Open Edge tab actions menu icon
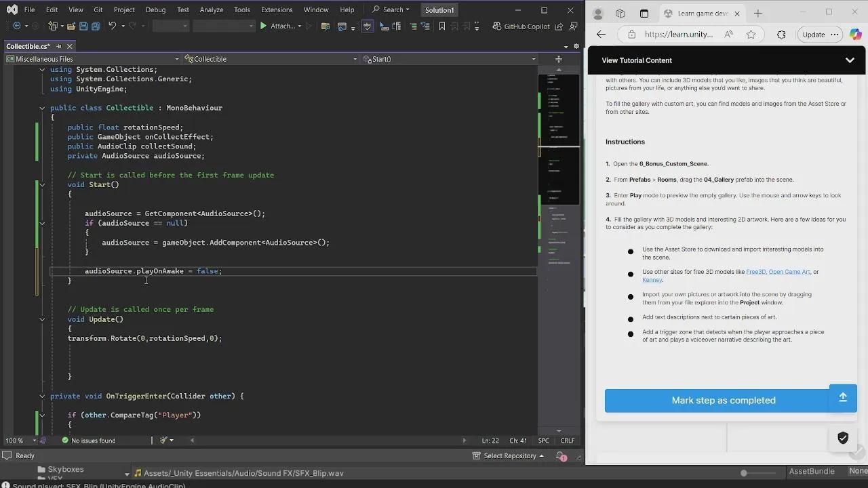 [644, 13]
